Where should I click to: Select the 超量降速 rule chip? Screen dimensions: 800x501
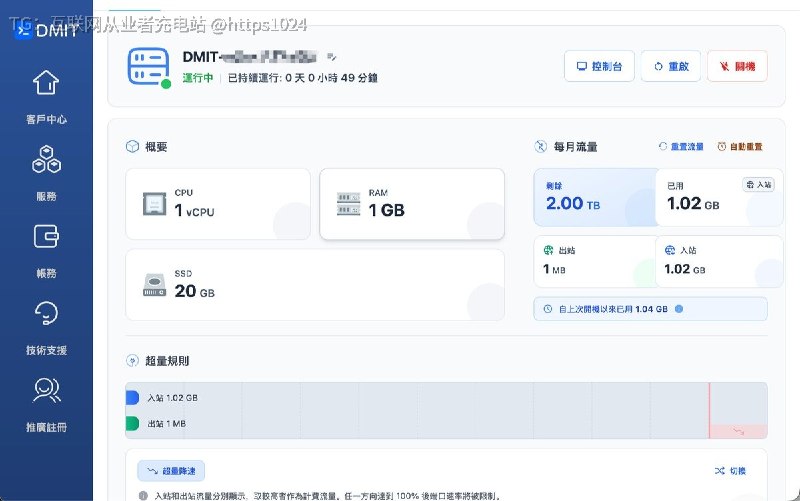tap(171, 471)
